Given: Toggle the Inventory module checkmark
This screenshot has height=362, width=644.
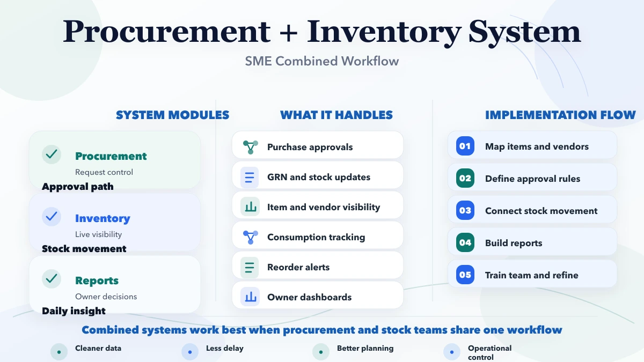Looking at the screenshot, I should tap(51, 217).
